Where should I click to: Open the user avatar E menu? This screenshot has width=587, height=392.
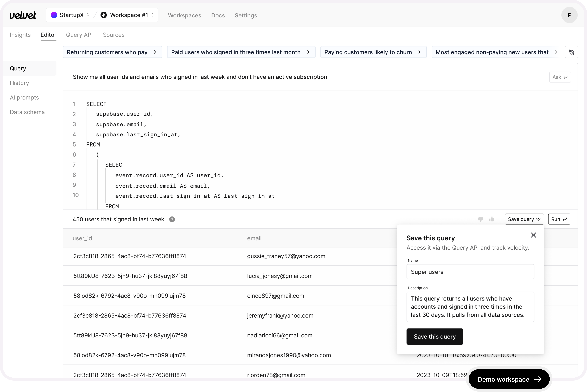pyautogui.click(x=569, y=15)
